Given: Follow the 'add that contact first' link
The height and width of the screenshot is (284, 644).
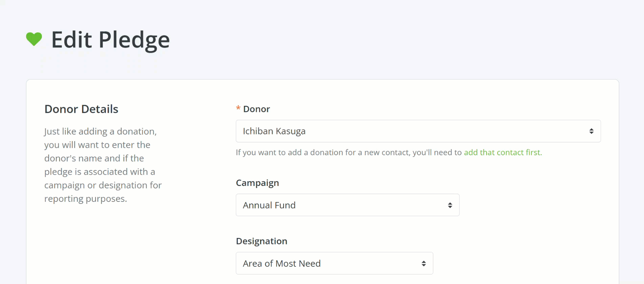Looking at the screenshot, I should click(503, 152).
